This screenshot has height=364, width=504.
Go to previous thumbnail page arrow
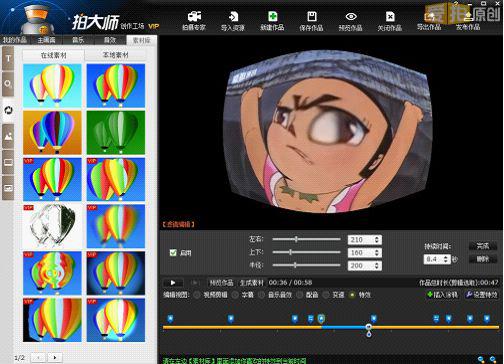tap(38, 358)
